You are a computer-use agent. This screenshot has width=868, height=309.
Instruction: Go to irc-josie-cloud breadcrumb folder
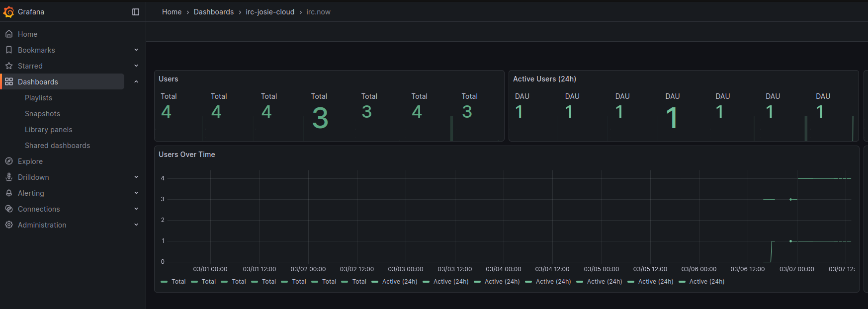[x=270, y=12]
